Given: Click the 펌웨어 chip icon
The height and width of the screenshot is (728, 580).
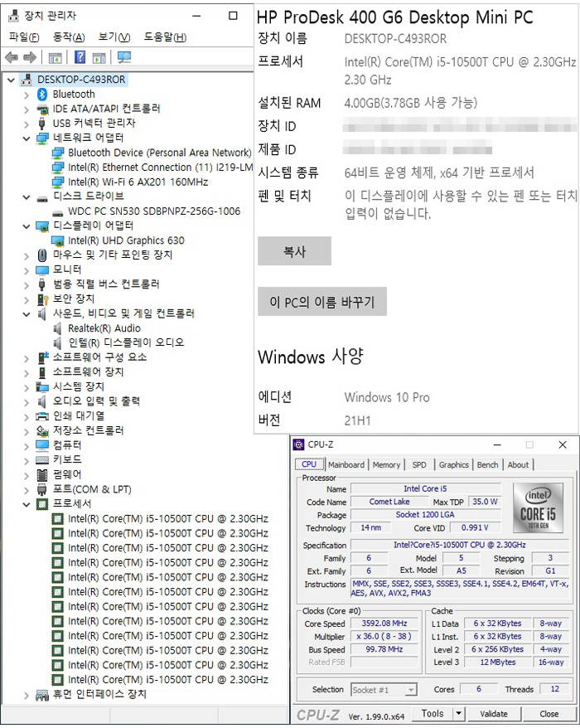Looking at the screenshot, I should (42, 475).
